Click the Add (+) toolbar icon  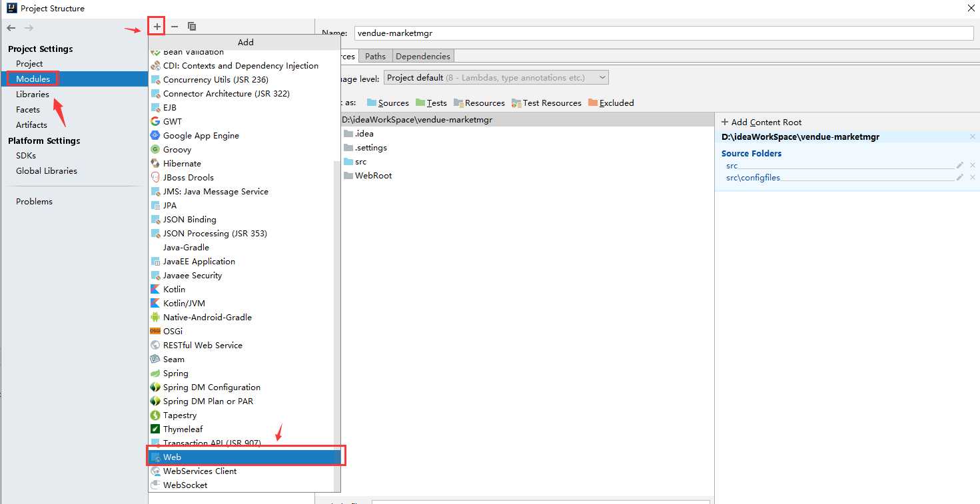coord(157,27)
